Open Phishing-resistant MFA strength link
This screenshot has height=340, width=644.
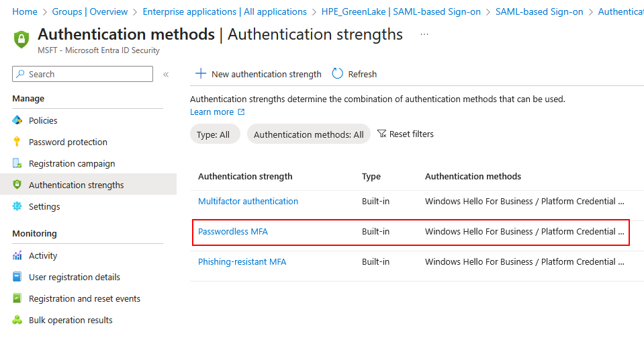click(x=242, y=261)
